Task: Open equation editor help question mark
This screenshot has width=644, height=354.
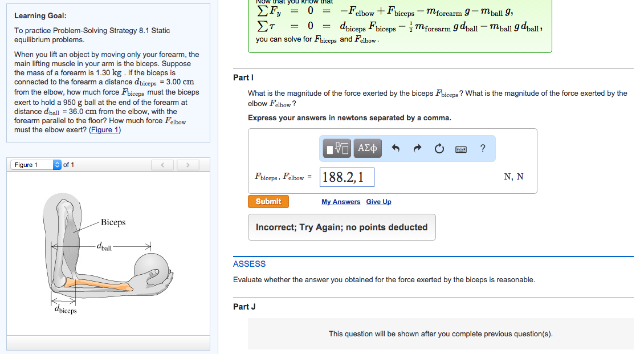Action: coord(482,148)
